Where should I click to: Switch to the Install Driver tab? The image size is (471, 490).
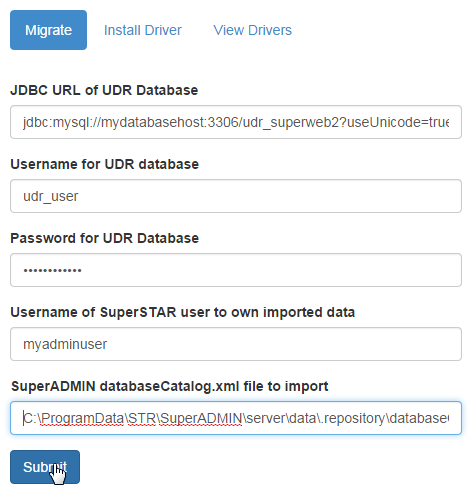[x=143, y=30]
